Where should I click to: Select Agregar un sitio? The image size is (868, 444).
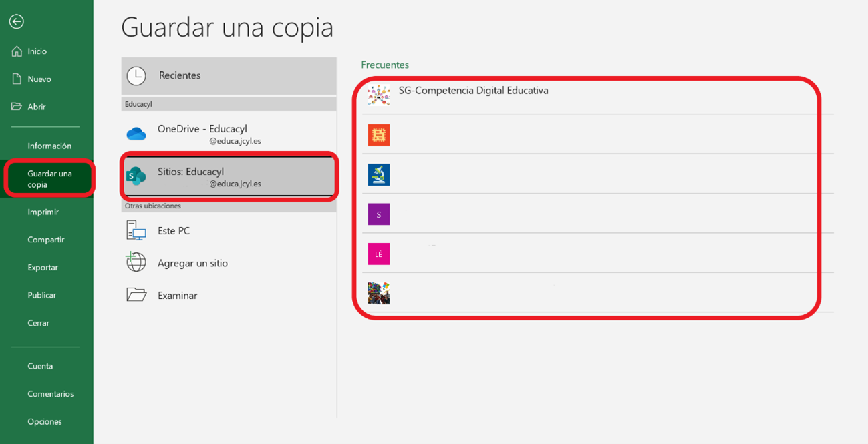tap(229, 263)
